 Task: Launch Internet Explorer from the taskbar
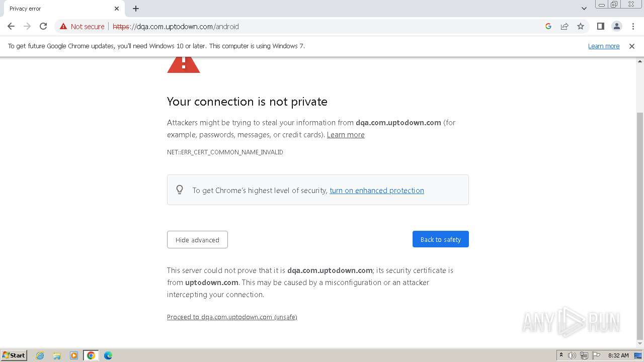click(x=40, y=355)
